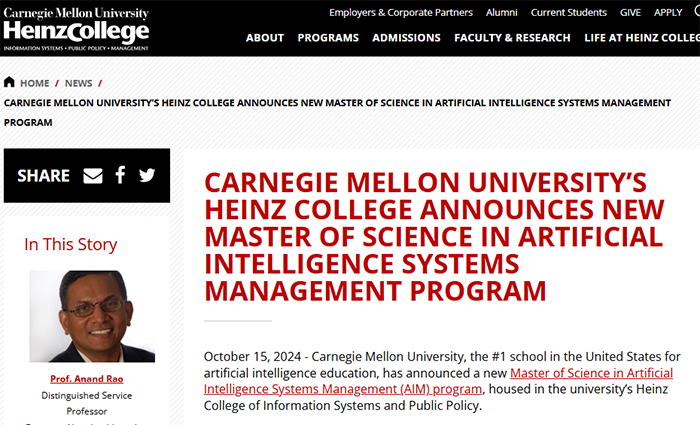This screenshot has width=700, height=425.
Task: Share article on Facebook icon
Action: 120,175
